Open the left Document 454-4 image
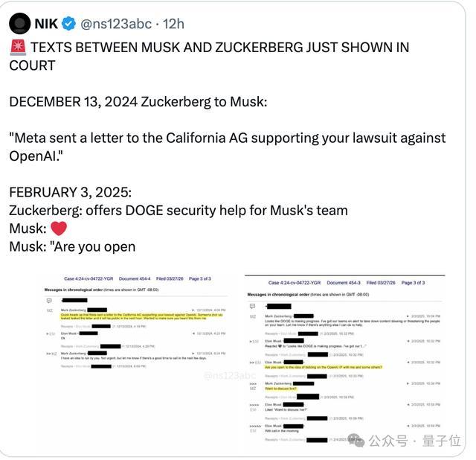This screenshot has height=460, width=476. click(x=135, y=322)
